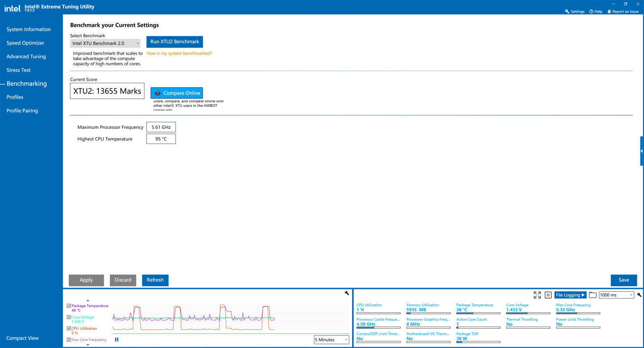Viewport: 644px width, 348px height.
Task: Click the Active Core Count value
Action: (x=458, y=324)
